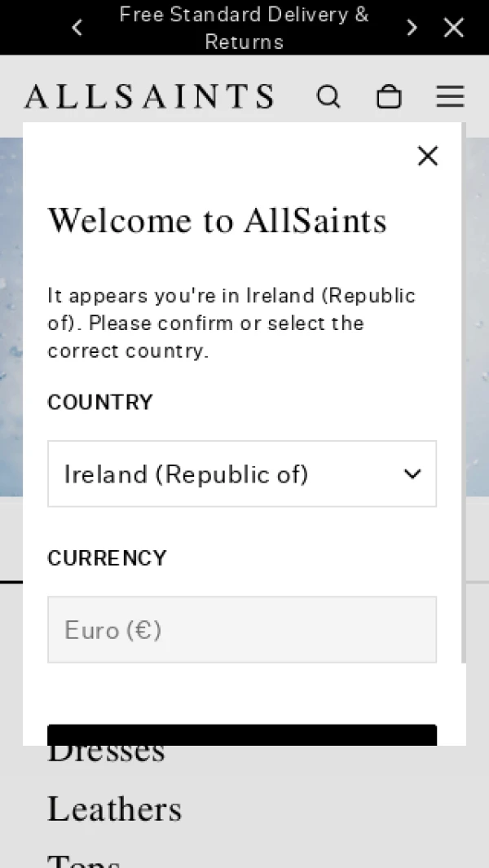This screenshot has width=489, height=868.
Task: Select the Euro (€) currency field
Action: (242, 629)
